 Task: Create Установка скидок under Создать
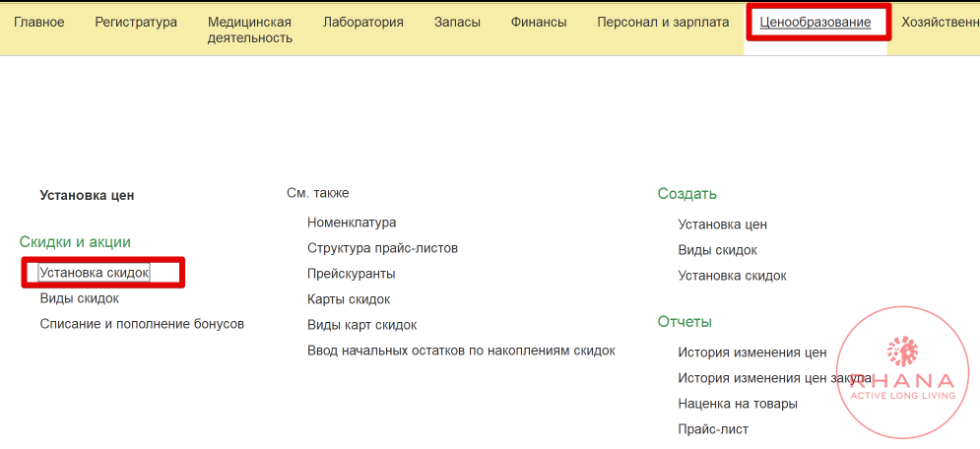733,276
